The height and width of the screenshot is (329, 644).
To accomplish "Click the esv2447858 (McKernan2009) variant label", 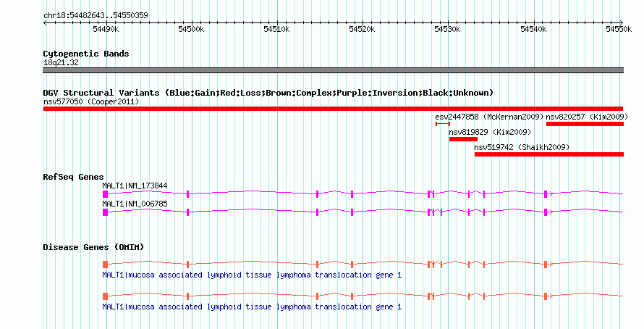I will (x=489, y=117).
